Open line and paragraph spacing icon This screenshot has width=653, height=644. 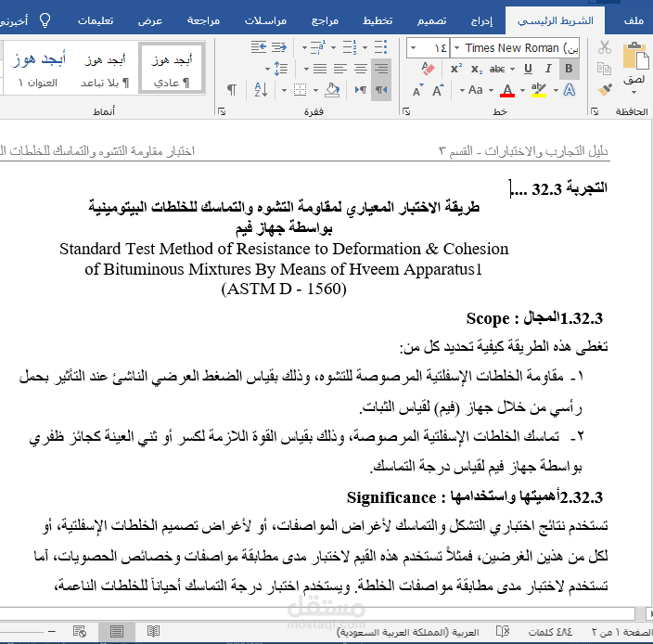pyautogui.click(x=281, y=69)
